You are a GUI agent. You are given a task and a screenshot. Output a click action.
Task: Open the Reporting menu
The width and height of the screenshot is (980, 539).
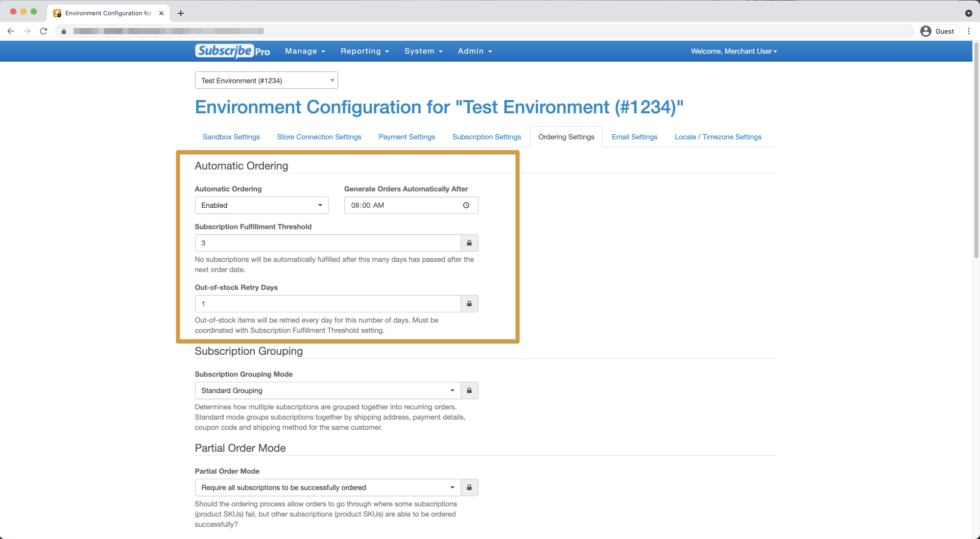pos(365,51)
